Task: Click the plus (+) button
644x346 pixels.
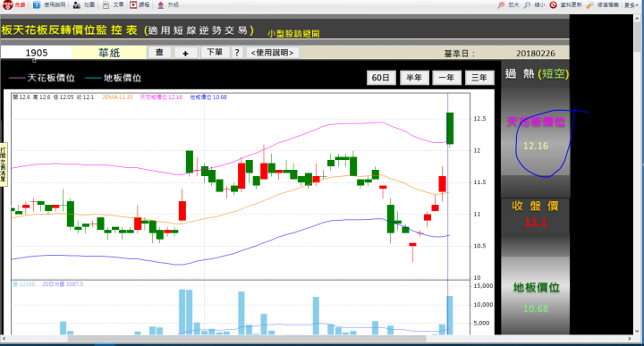Action: click(185, 53)
